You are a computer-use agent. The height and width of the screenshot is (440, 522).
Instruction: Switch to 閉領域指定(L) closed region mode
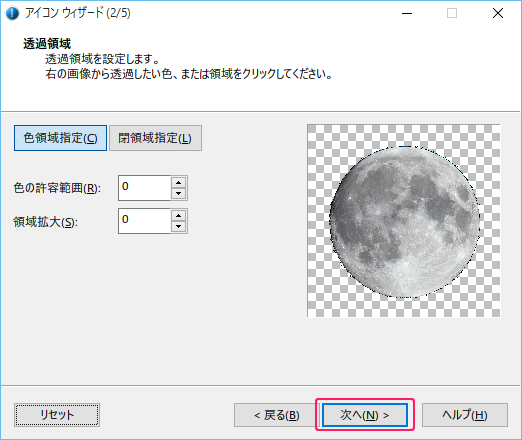(155, 138)
